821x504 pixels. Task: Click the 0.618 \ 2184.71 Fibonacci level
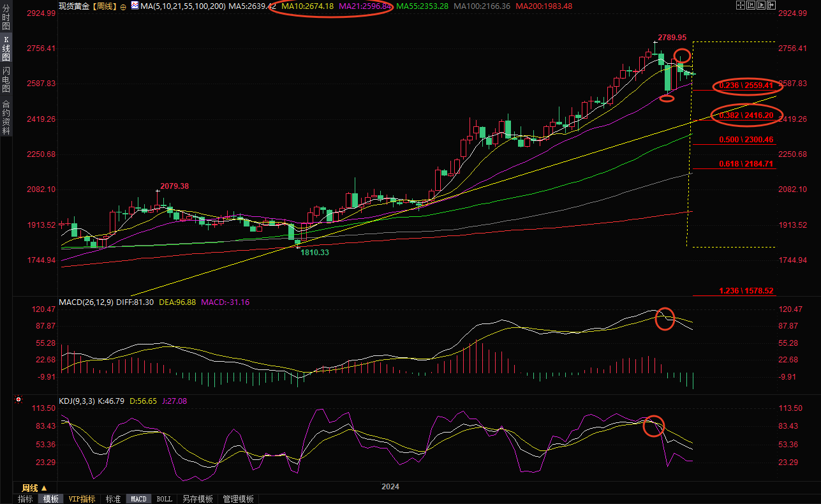746,164
